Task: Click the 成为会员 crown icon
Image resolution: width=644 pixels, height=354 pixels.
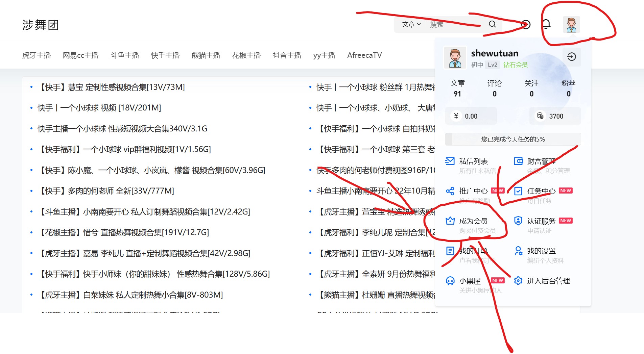Action: tap(450, 221)
